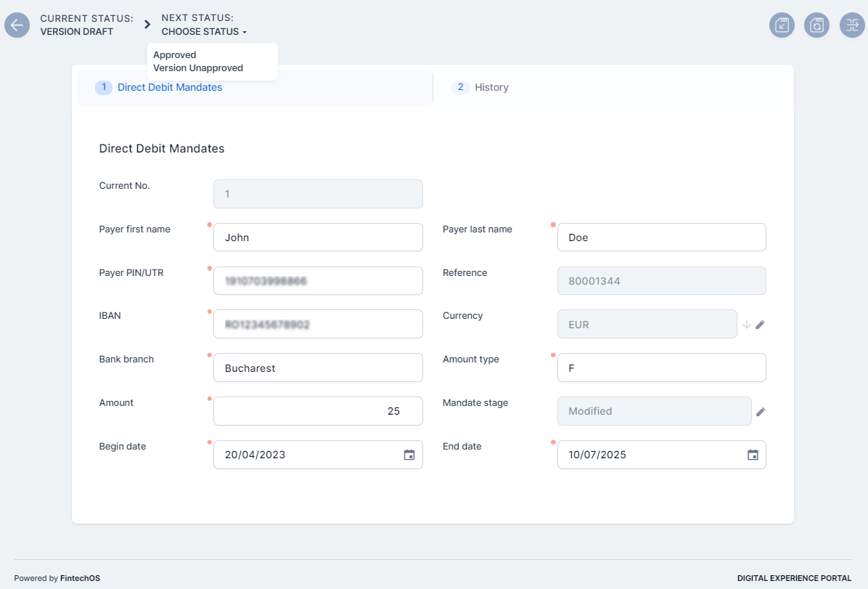Open the End date calendar picker
The image size is (868, 589).
click(753, 455)
